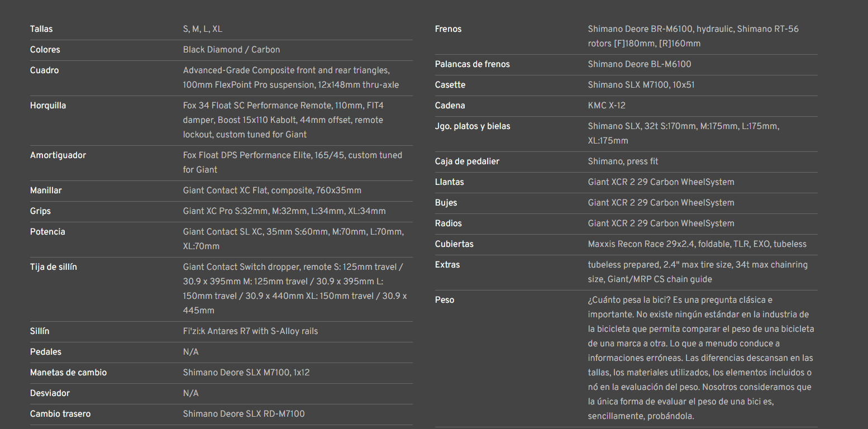Image resolution: width=868 pixels, height=429 pixels.
Task: Click the Cuadro label
Action: pos(45,70)
